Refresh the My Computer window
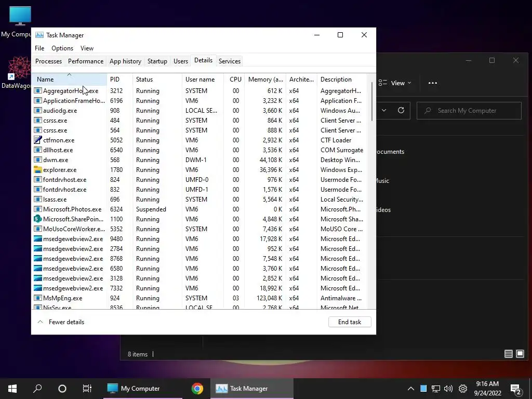Image resolution: width=532 pixels, height=399 pixels. tap(401, 110)
